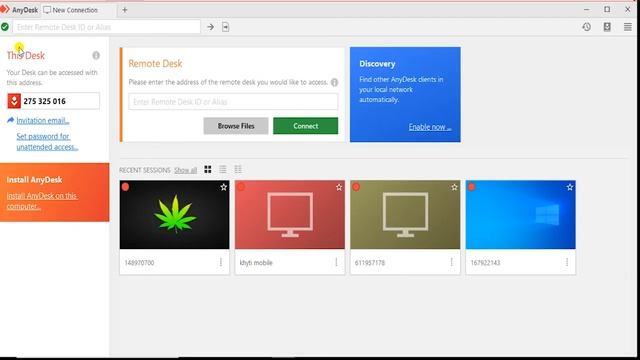Open options menu for session 611957178
Screen dimensions: 640x360
[451, 262]
